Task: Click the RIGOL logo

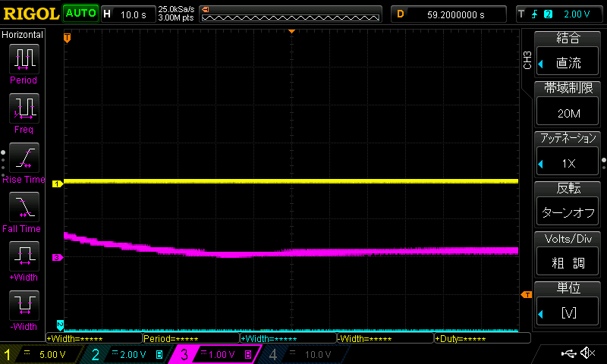Action: coord(31,14)
